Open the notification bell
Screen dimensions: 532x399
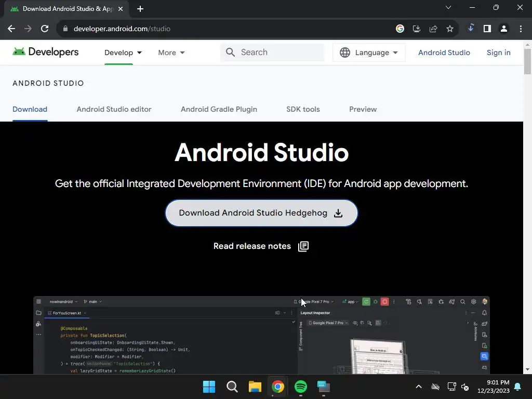click(x=518, y=387)
